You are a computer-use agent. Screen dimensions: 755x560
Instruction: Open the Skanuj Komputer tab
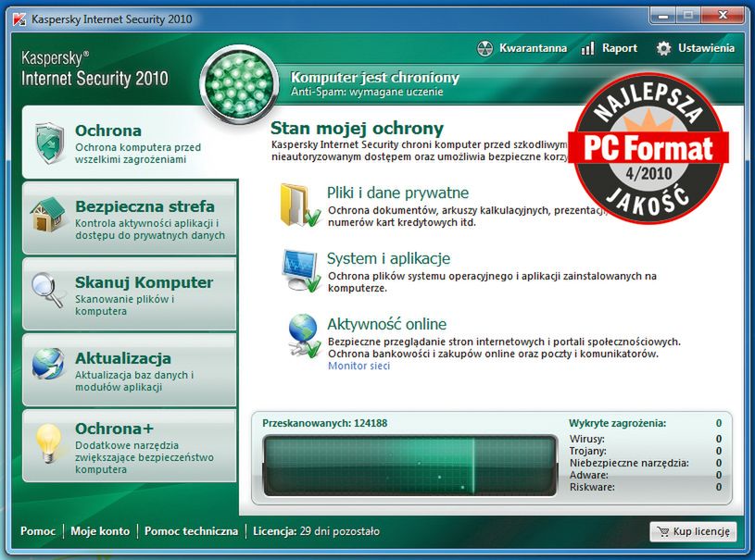point(130,294)
